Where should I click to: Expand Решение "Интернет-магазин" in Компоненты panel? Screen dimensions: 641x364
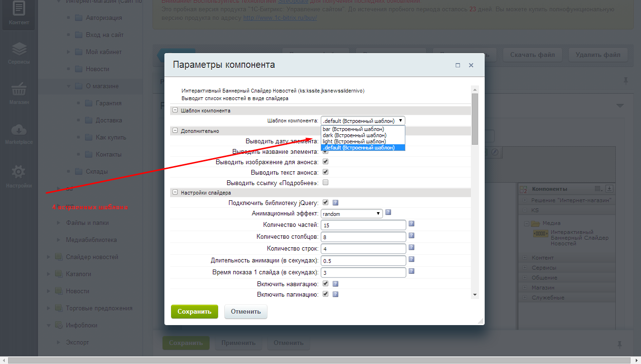point(526,200)
